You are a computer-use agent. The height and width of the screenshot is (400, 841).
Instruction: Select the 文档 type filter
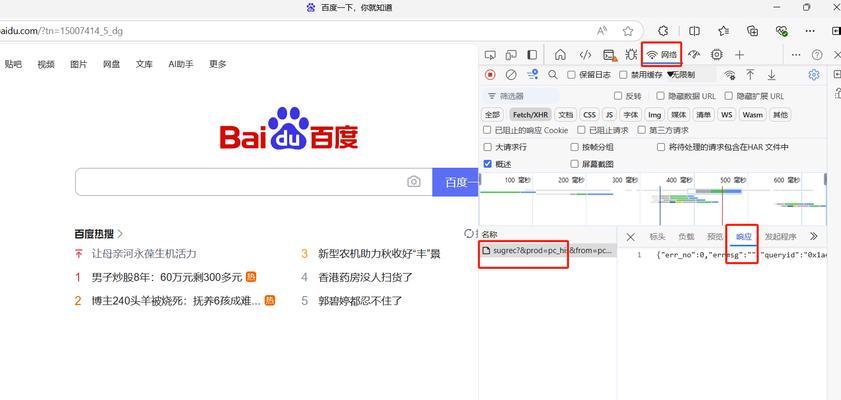(x=565, y=115)
